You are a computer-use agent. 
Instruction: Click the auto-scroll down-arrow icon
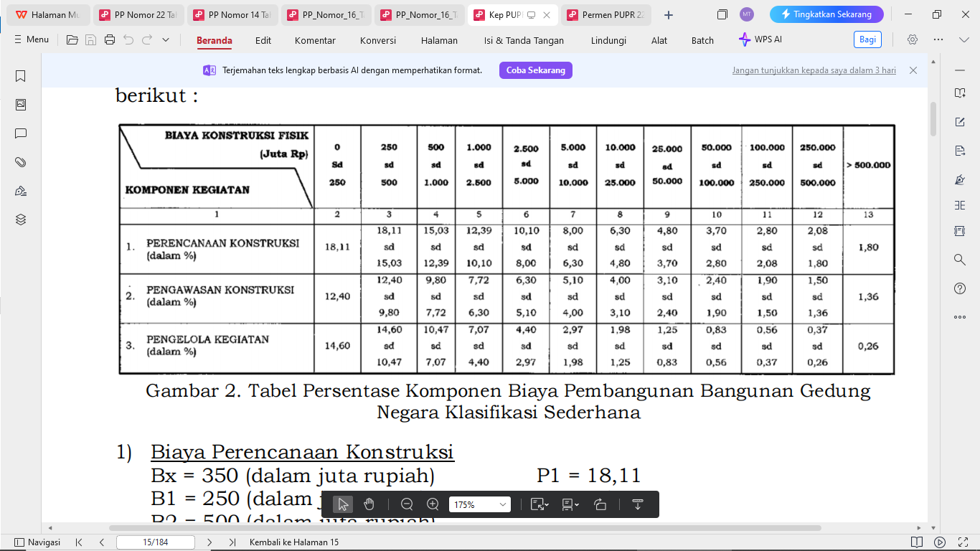pos(637,504)
